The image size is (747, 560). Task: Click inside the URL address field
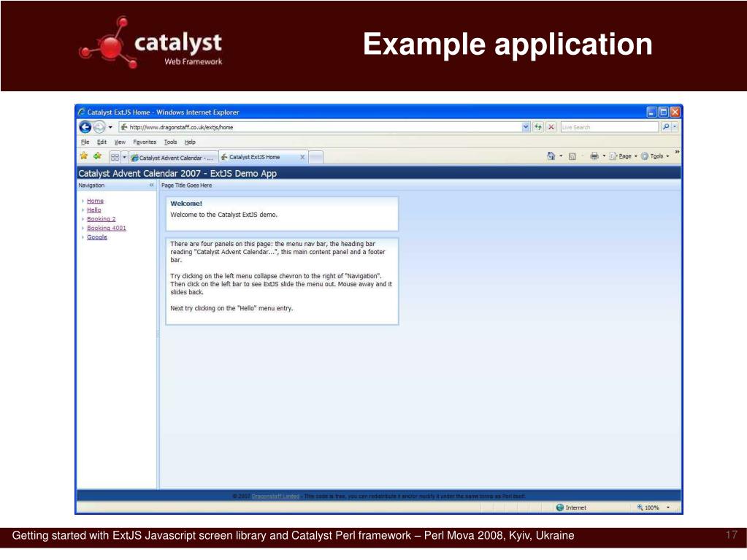tap(292, 126)
